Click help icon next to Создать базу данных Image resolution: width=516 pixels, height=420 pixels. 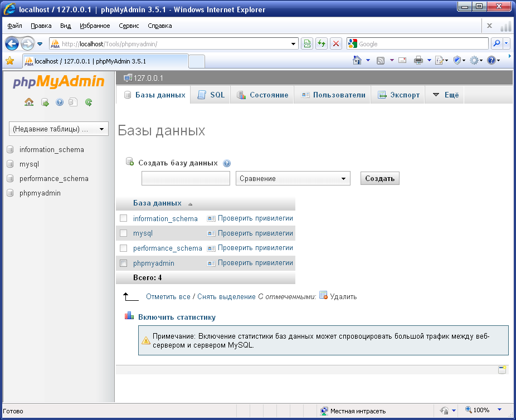pos(227,163)
